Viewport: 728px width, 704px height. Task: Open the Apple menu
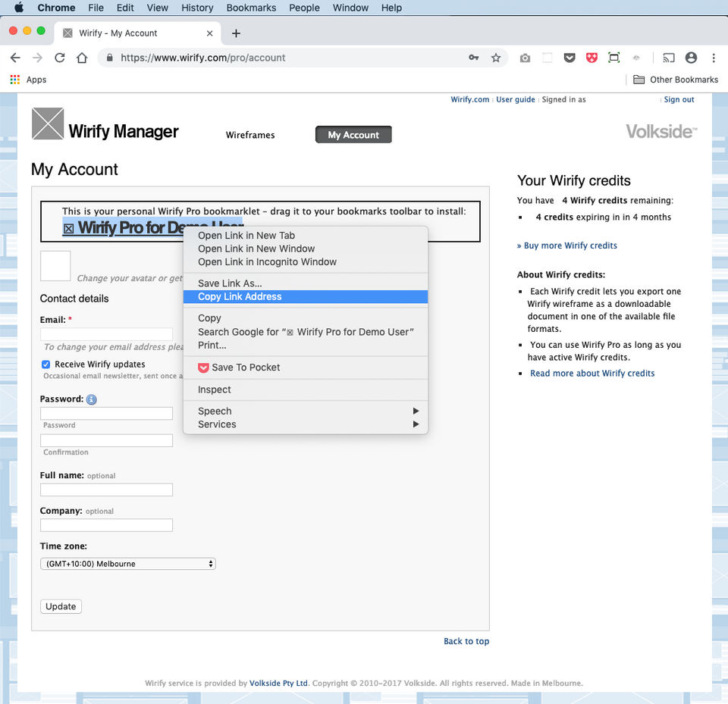19,8
